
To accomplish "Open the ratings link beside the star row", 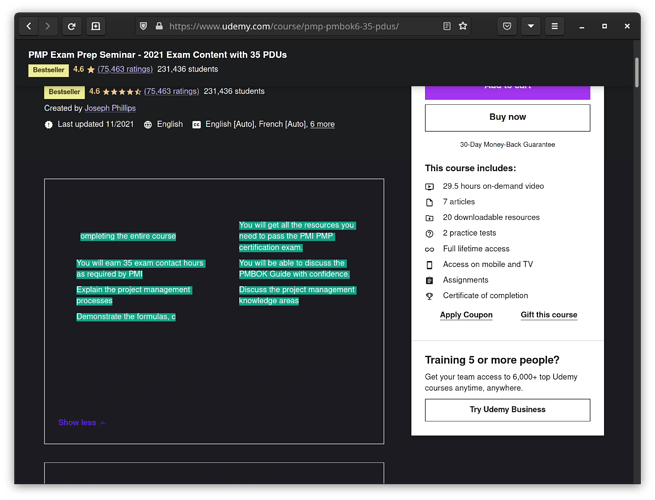I will pyautogui.click(x=171, y=91).
